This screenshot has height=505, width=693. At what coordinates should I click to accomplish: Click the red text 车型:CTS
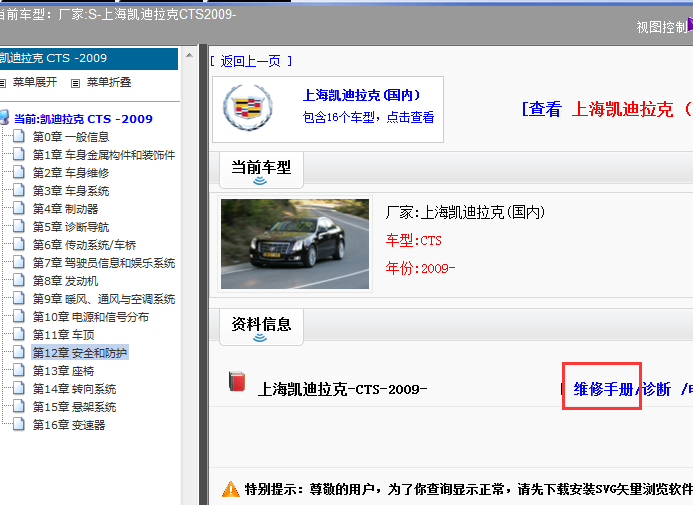click(x=414, y=240)
